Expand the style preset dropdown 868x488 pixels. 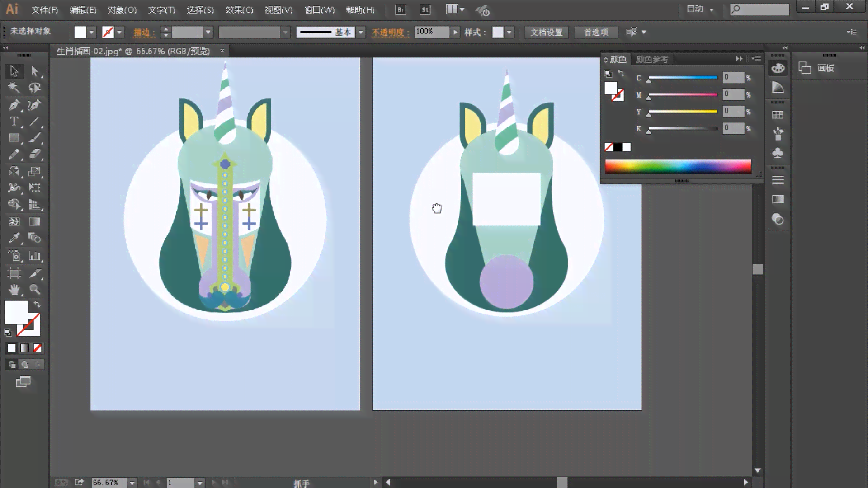click(509, 32)
